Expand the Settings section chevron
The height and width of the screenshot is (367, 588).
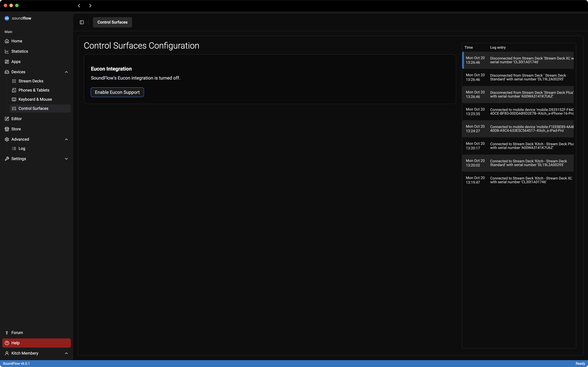[x=66, y=159]
